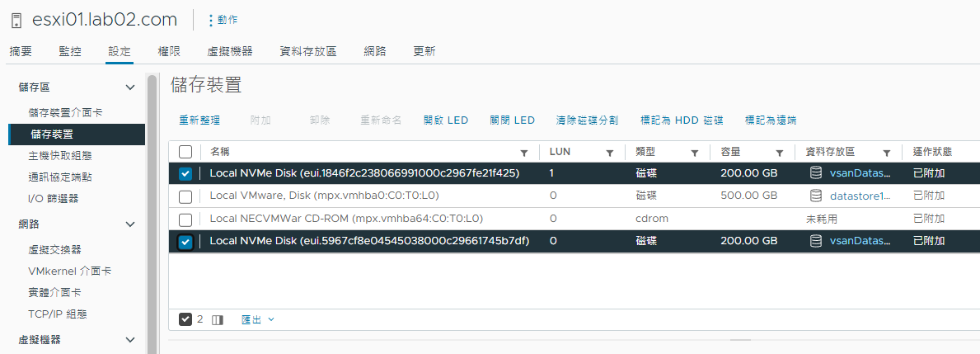Select the 設定 tab
Screen dimensions: 980x354
click(120, 51)
